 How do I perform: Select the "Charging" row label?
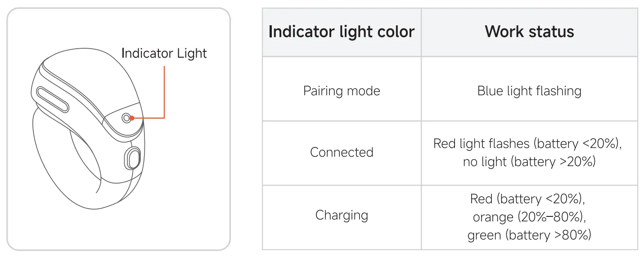[x=342, y=215]
